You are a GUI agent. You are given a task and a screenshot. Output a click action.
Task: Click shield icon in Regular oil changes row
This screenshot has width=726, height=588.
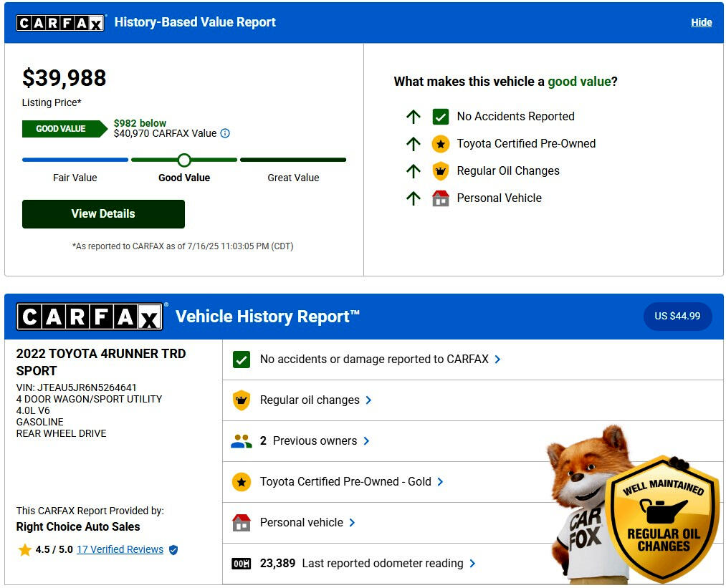[x=242, y=400]
